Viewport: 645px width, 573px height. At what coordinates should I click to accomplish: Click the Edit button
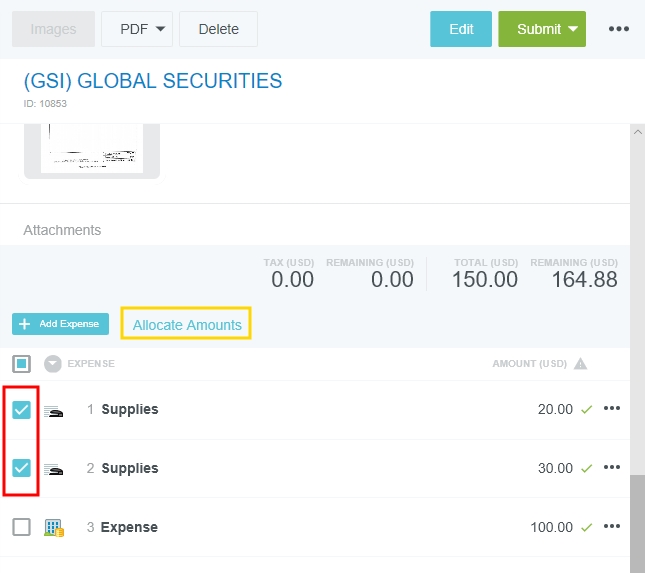(461, 29)
